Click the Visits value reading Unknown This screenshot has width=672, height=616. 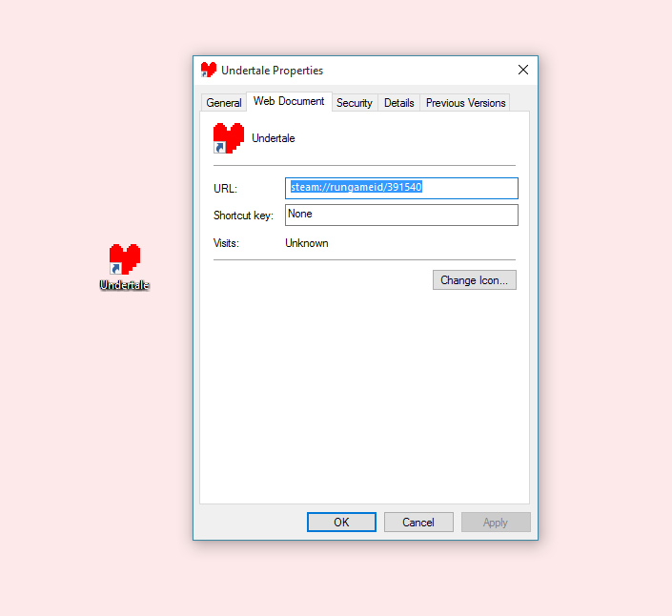click(x=307, y=243)
